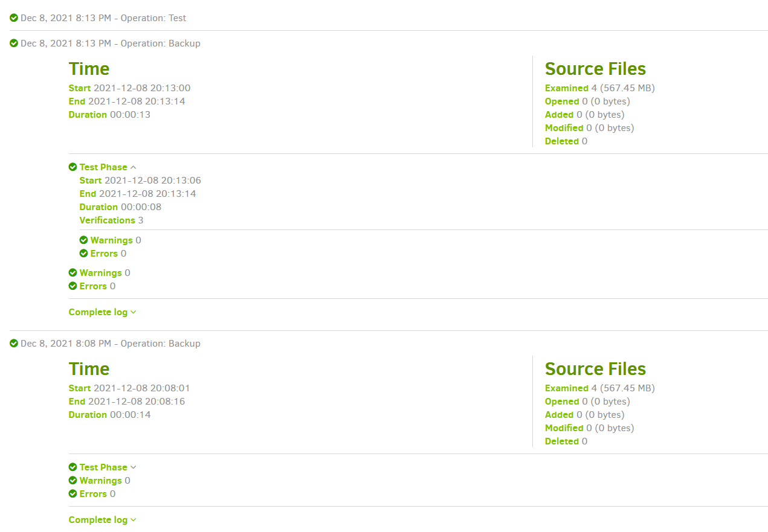Expand Complete log for the 8:13 PM backup
The height and width of the screenshot is (532, 768).
tap(102, 312)
